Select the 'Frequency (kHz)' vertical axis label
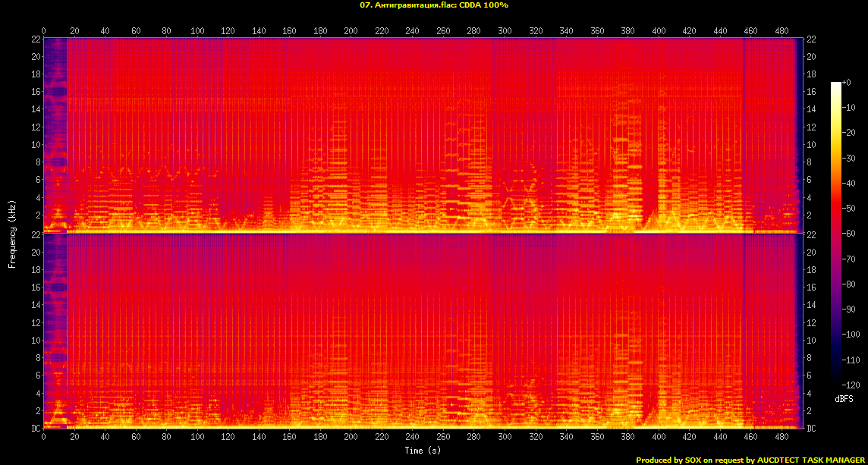 tap(12, 233)
